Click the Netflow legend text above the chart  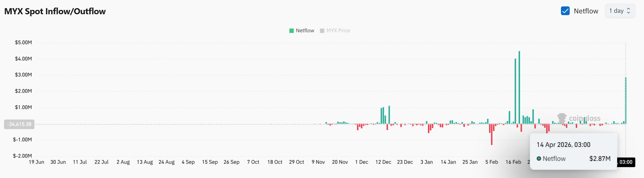click(305, 31)
